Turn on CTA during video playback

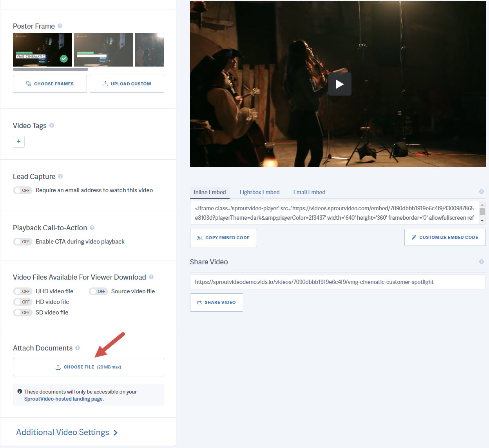coord(22,242)
